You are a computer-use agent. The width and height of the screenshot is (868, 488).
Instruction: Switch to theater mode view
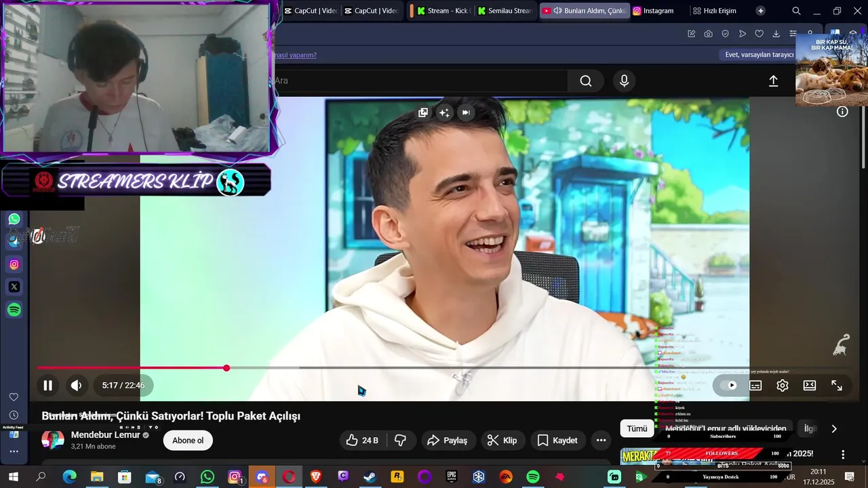tap(810, 386)
